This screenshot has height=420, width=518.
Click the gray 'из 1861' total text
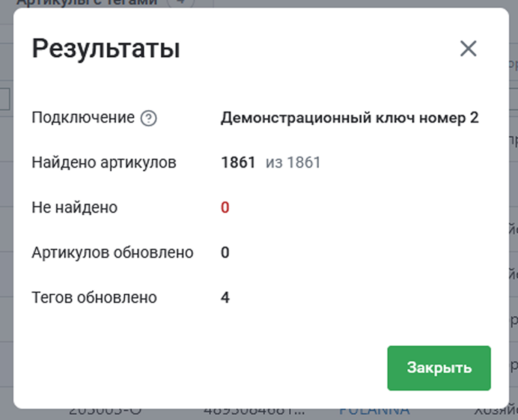[293, 163]
